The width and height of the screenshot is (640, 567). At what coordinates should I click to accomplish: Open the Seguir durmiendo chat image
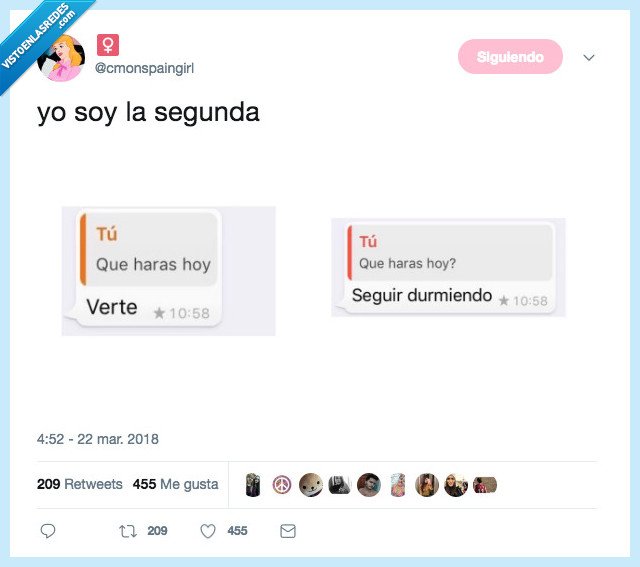pyautogui.click(x=448, y=267)
